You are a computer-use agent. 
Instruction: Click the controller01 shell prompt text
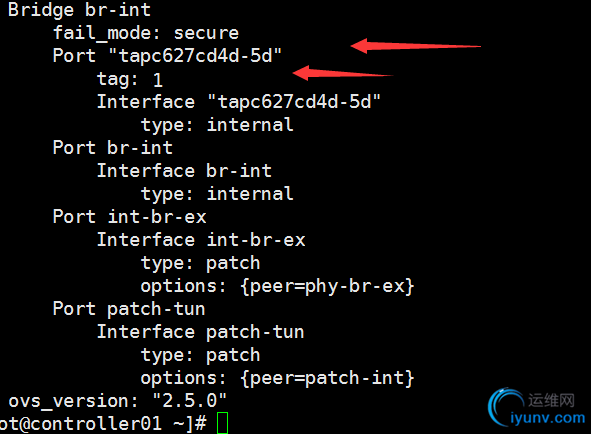pyautogui.click(x=103, y=423)
